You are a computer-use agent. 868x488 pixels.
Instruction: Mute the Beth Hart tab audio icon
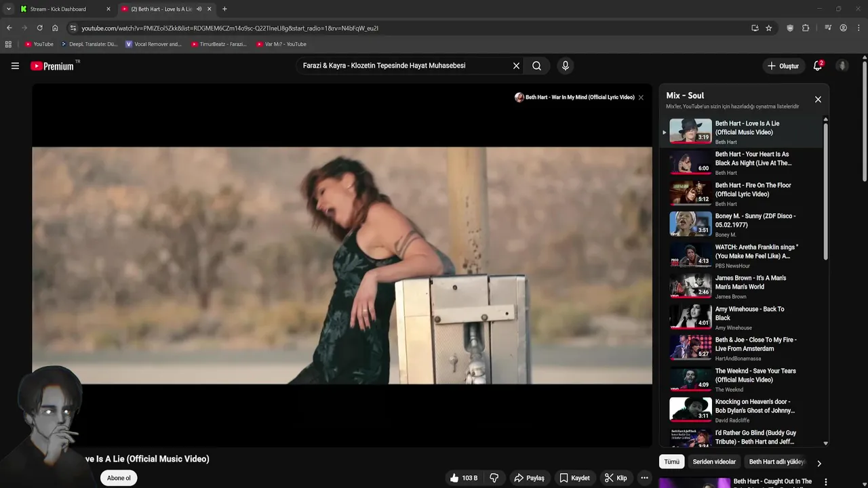point(199,9)
